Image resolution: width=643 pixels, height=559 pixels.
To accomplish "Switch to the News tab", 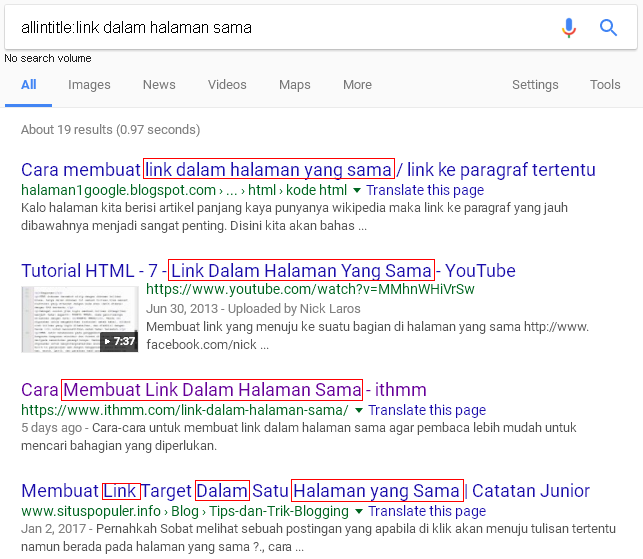I will pos(159,84).
